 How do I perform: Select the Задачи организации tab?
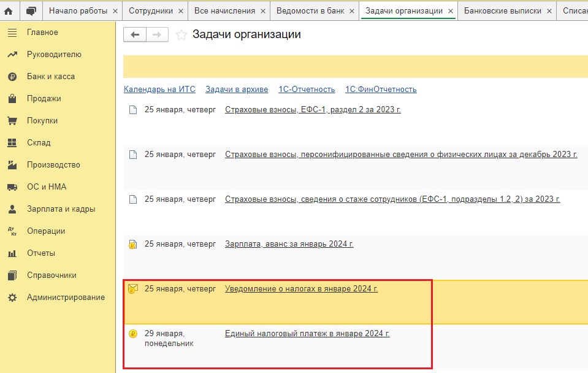(404, 11)
